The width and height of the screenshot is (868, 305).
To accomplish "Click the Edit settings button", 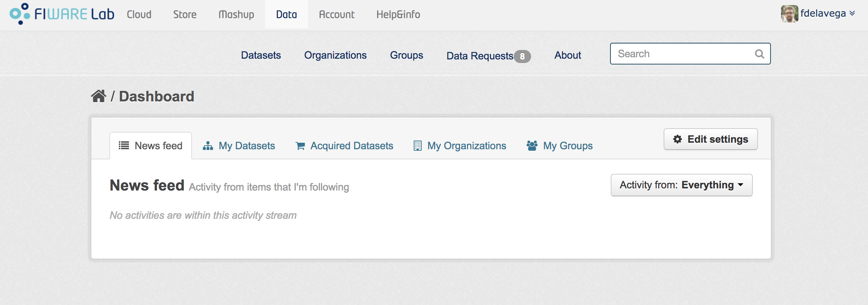I will click(x=710, y=139).
